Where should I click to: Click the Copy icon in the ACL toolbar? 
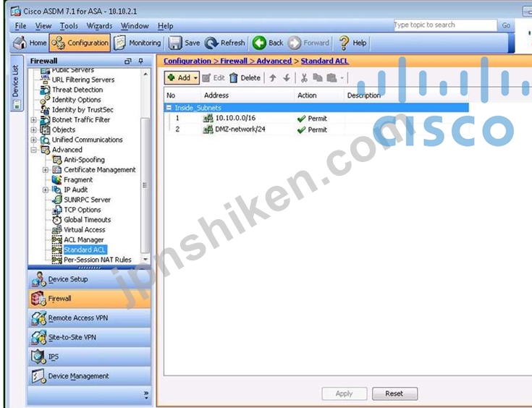318,78
